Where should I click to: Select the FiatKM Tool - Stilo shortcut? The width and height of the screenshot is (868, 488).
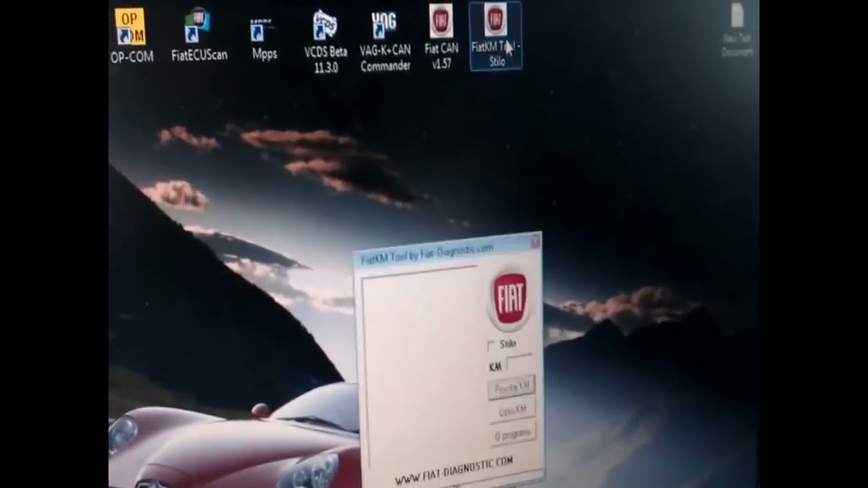click(x=496, y=36)
